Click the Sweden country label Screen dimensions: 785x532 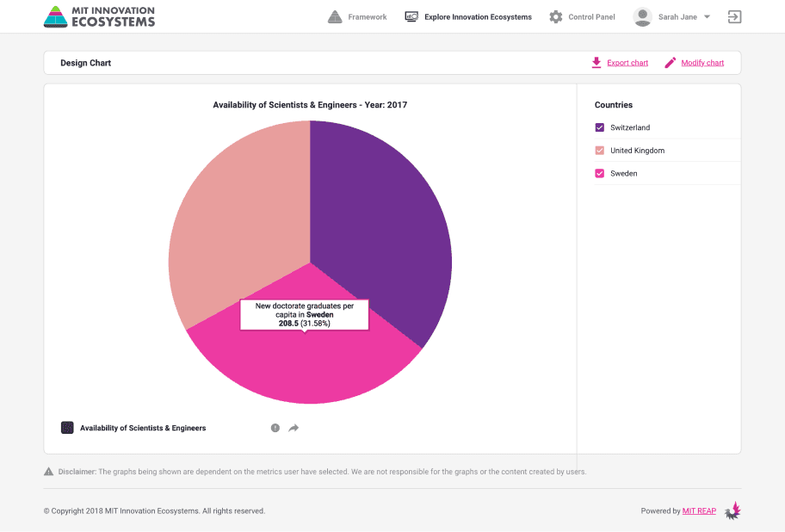pos(624,174)
